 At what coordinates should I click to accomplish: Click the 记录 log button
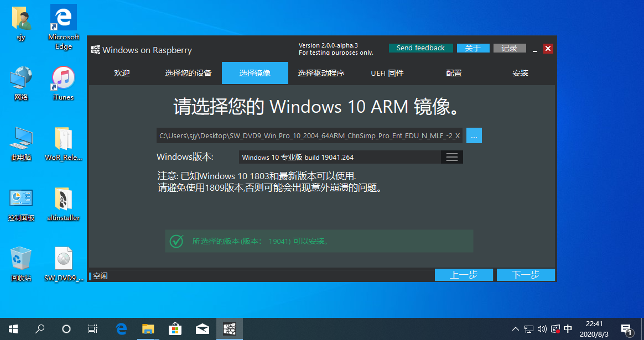(510, 48)
